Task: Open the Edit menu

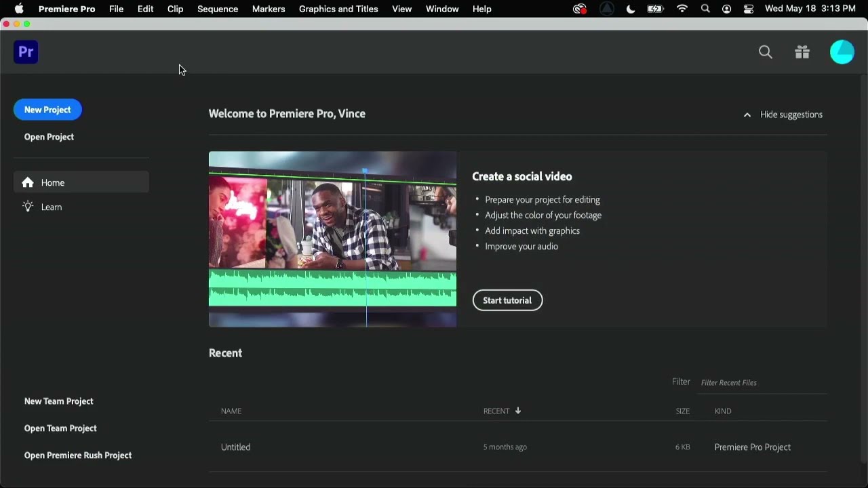Action: click(145, 9)
